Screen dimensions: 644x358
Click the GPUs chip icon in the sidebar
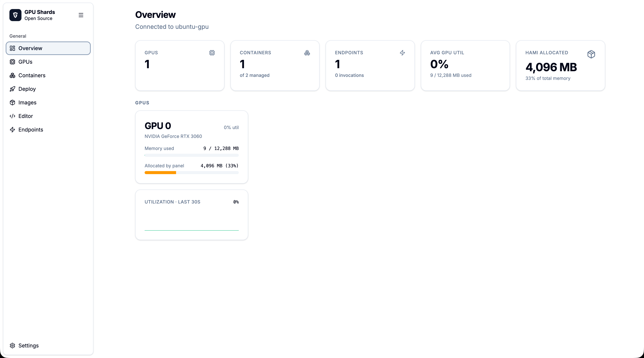[x=12, y=62]
